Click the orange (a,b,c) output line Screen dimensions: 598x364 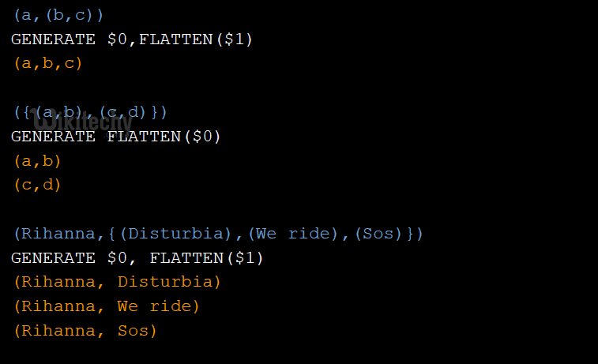[x=48, y=63]
